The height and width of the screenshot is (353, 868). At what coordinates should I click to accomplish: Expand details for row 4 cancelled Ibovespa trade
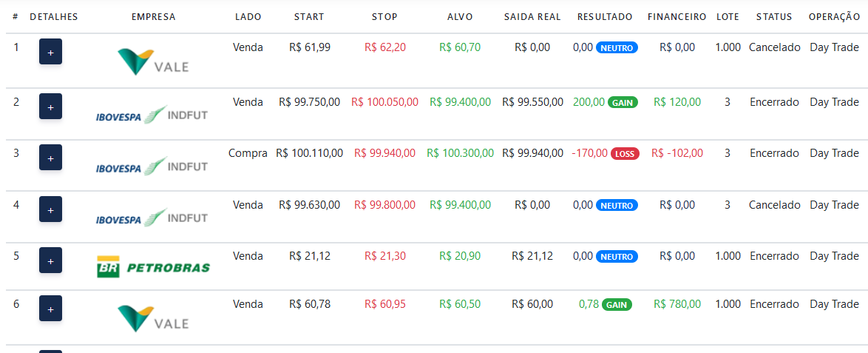50,209
